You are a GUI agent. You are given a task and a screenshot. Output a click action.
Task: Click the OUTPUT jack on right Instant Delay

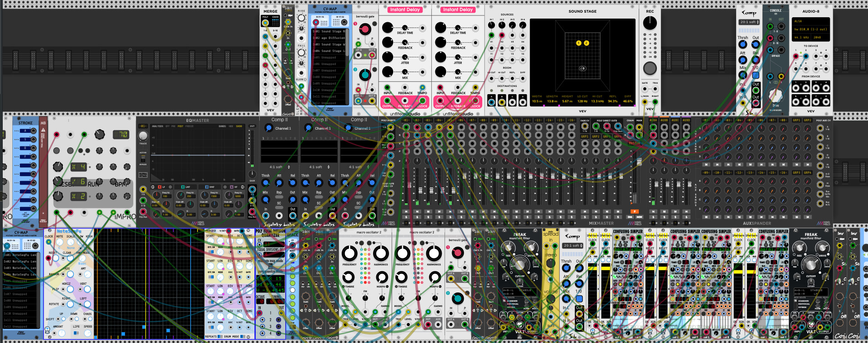click(x=440, y=101)
